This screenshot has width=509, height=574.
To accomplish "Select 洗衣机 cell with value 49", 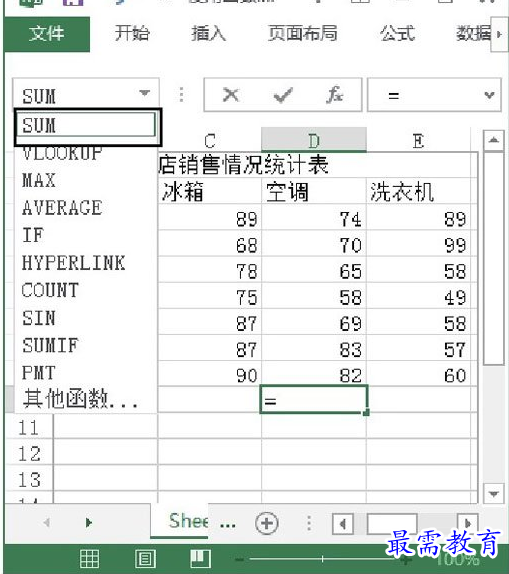I will point(419,296).
